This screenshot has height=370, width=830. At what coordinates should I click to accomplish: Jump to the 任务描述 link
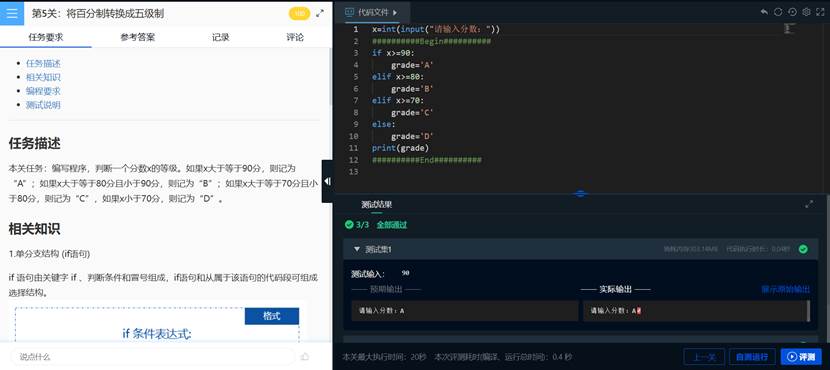click(43, 64)
